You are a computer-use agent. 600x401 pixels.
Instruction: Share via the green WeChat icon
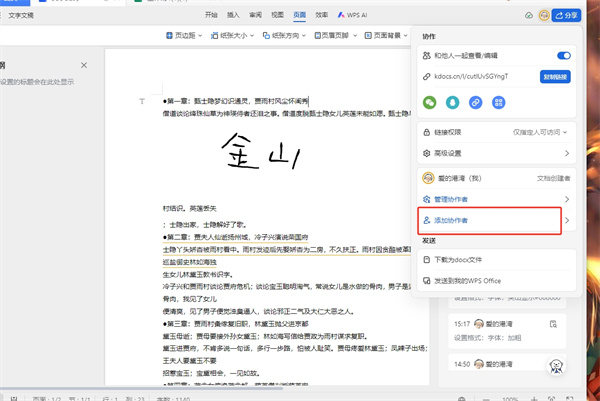(x=431, y=101)
